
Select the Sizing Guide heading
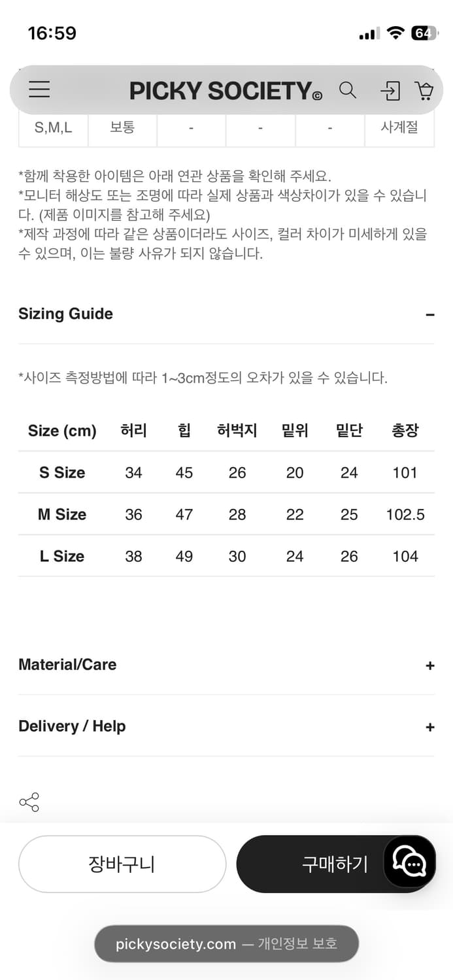pos(65,314)
